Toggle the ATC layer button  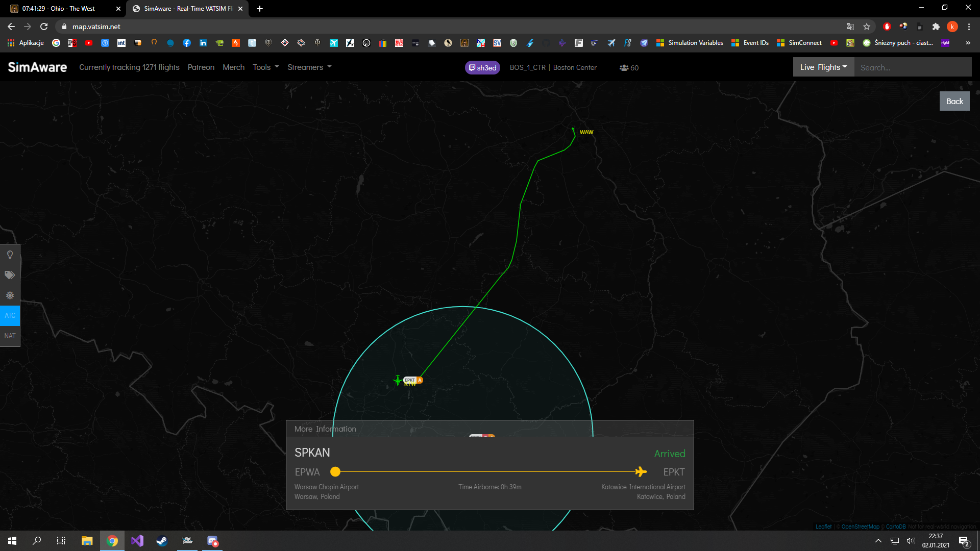tap(10, 316)
